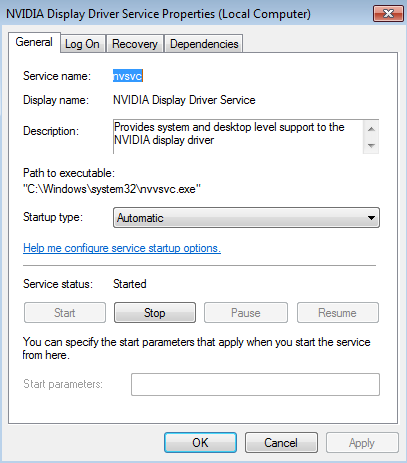The height and width of the screenshot is (463, 407).
Task: Click the Apply button
Action: point(362,443)
